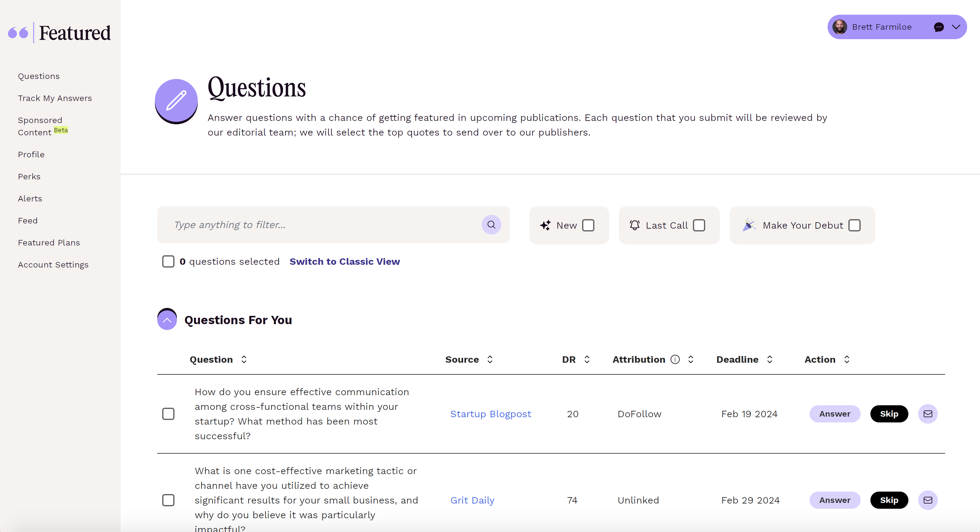Check the cross-functional teams question checkbox

(168, 414)
